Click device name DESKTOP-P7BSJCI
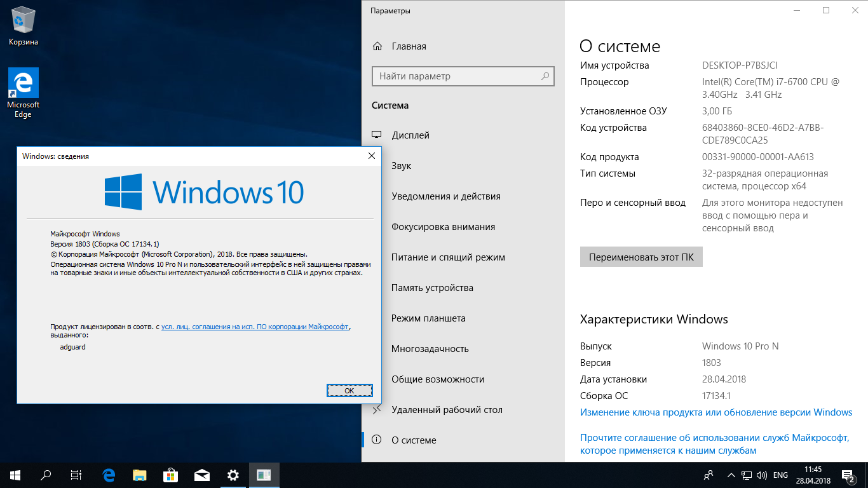This screenshot has height=488, width=868. [740, 65]
